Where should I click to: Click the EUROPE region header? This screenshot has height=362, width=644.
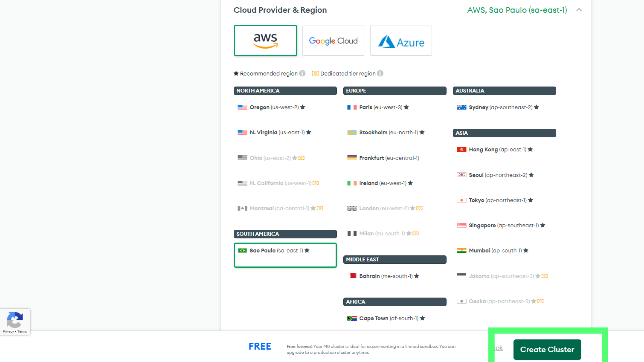(395, 91)
